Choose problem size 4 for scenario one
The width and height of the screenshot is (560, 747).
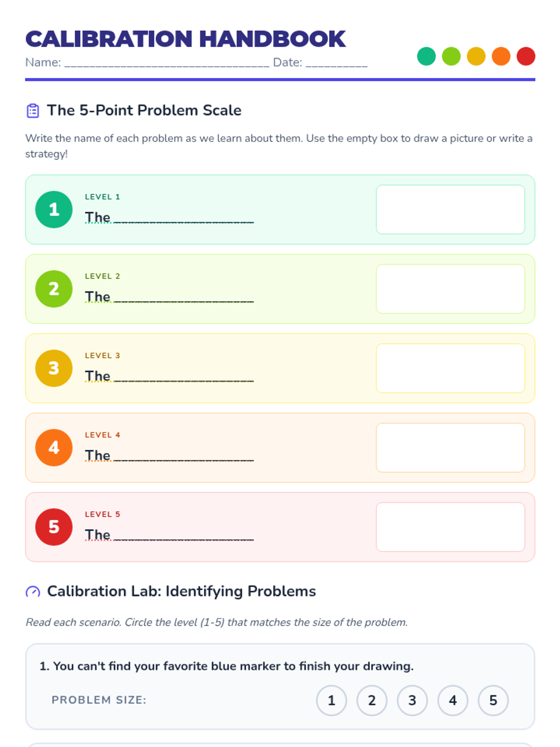[x=453, y=700]
